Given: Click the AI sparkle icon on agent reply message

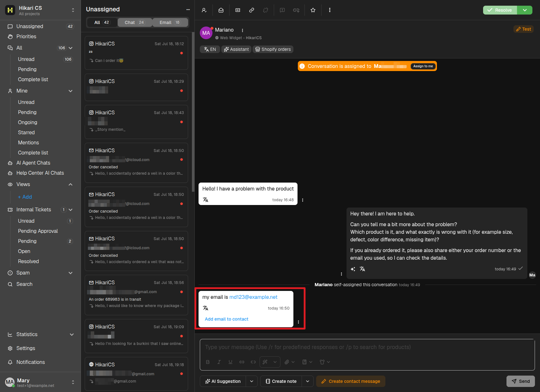Looking at the screenshot, I should click(353, 269).
